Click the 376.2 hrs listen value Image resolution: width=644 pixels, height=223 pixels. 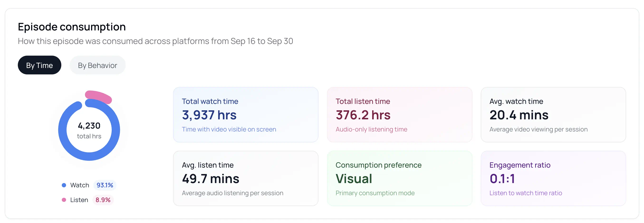pos(363,115)
